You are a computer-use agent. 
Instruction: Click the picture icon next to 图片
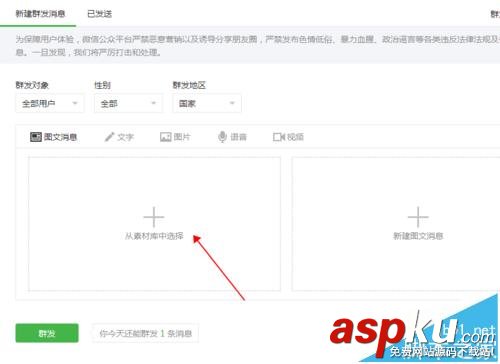165,137
